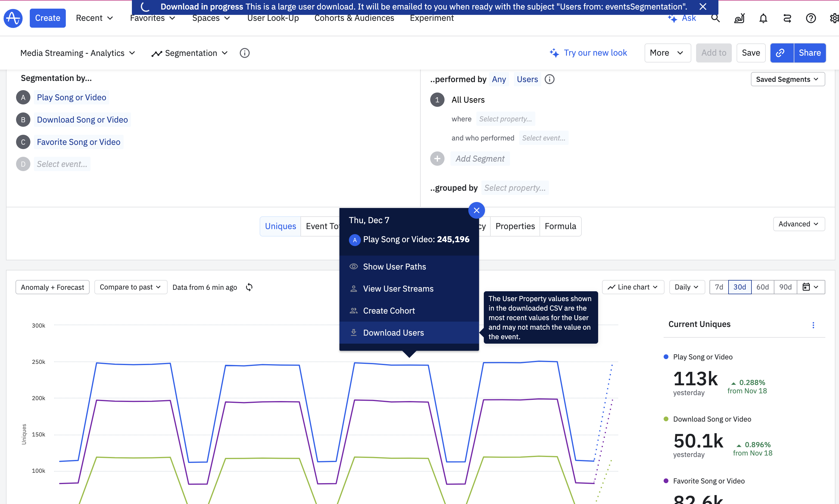Image resolution: width=839 pixels, height=504 pixels.
Task: Close the data point popup
Action: [476, 210]
